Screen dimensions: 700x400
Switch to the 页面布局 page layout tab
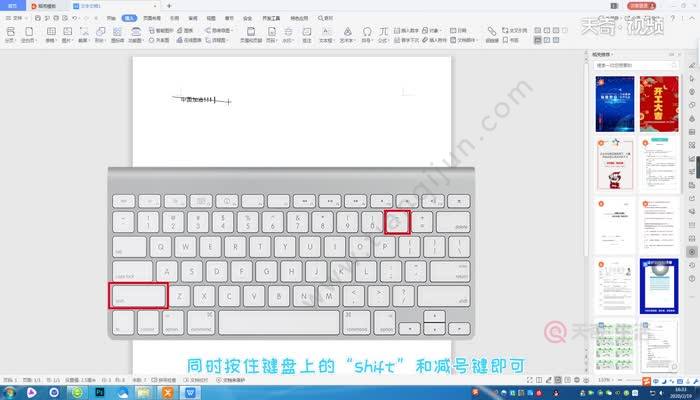[152, 18]
